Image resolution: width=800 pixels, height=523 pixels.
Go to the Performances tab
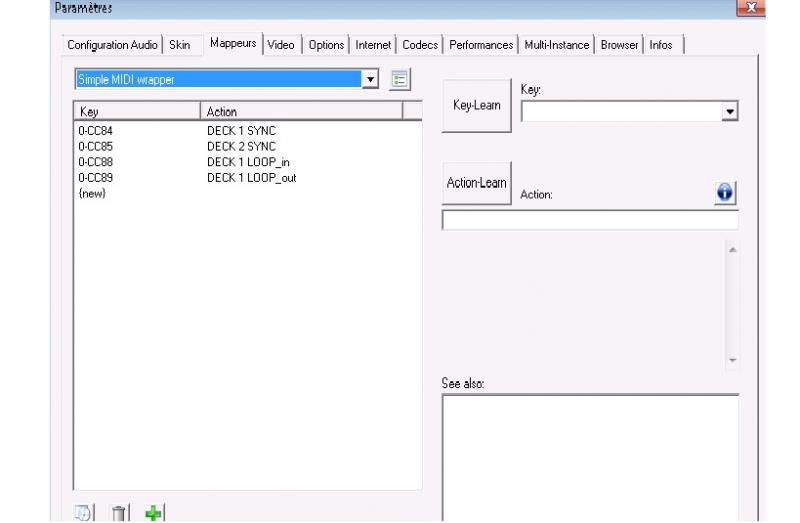click(x=481, y=45)
